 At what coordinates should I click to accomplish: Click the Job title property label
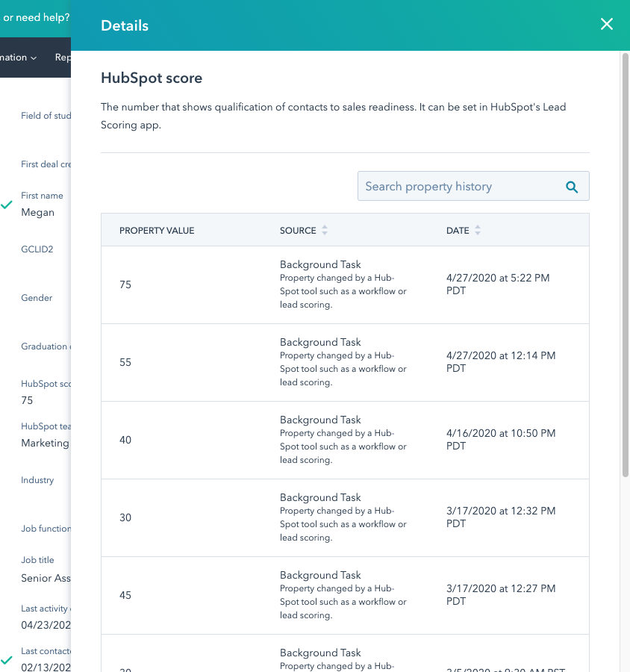click(x=37, y=560)
